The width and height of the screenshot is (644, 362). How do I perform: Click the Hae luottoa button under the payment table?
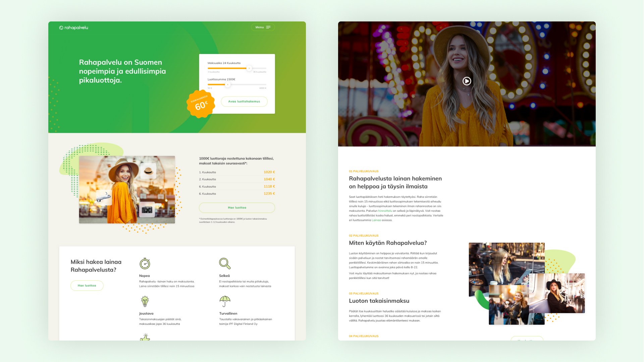pos(237,208)
